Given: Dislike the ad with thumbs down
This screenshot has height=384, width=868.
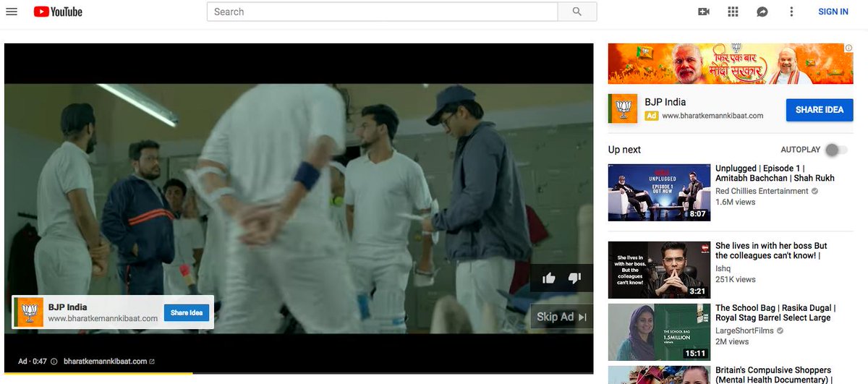Looking at the screenshot, I should tap(574, 278).
